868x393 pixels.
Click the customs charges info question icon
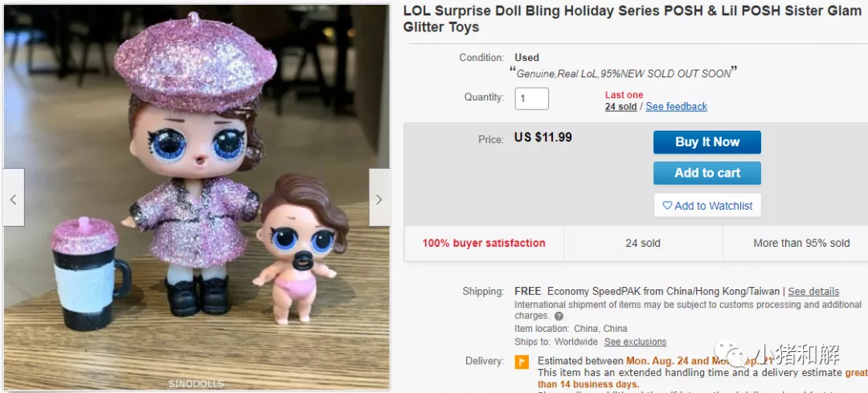pos(559,316)
